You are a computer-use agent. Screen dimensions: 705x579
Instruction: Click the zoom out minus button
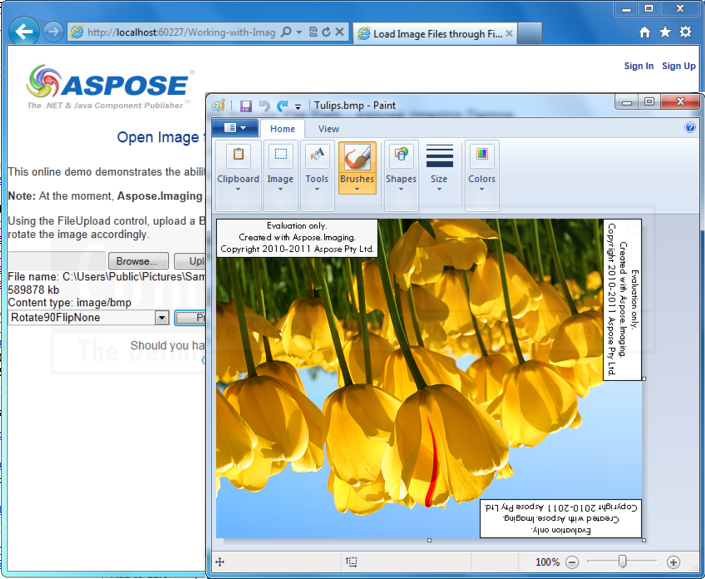(572, 562)
